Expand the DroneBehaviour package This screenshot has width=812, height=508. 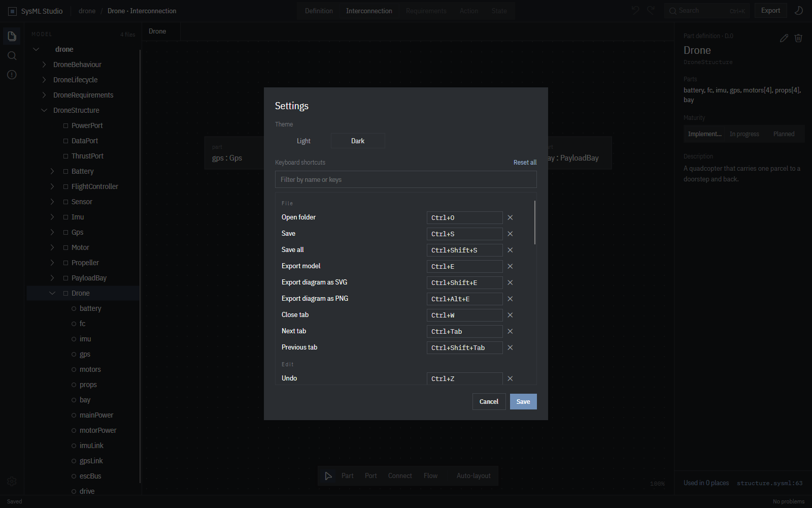(44, 65)
